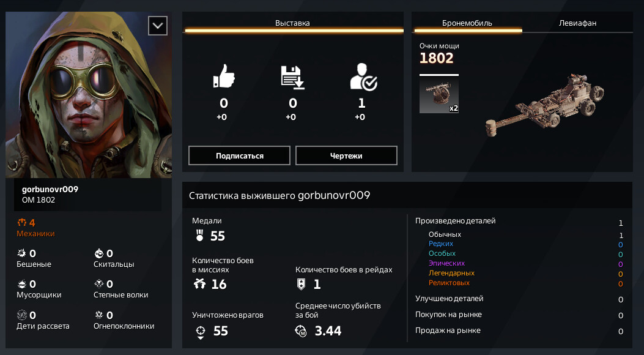Screen dimensions: 644x355
Task: Click the thumbs-up likes icon
Action: point(224,76)
